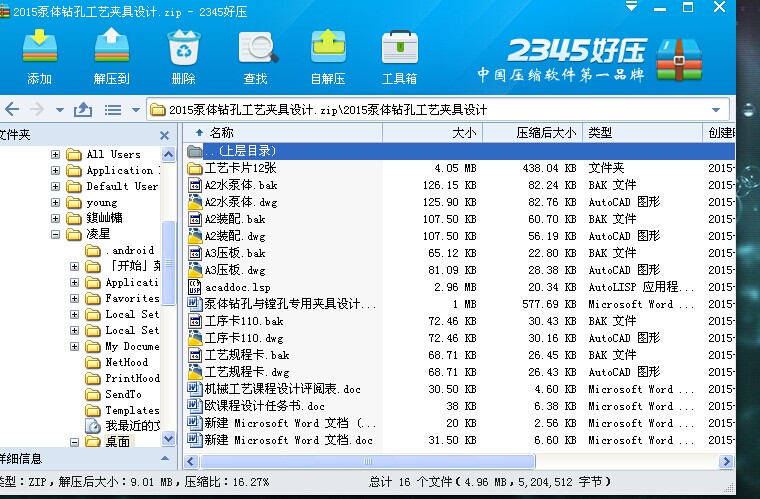The image size is (760, 499).
Task: Expand the All Users tree folder
Action: [55, 155]
